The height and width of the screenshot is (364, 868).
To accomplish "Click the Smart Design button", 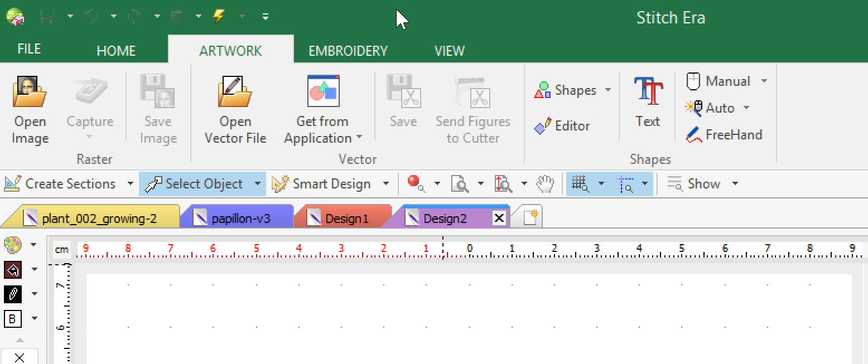I will (324, 184).
